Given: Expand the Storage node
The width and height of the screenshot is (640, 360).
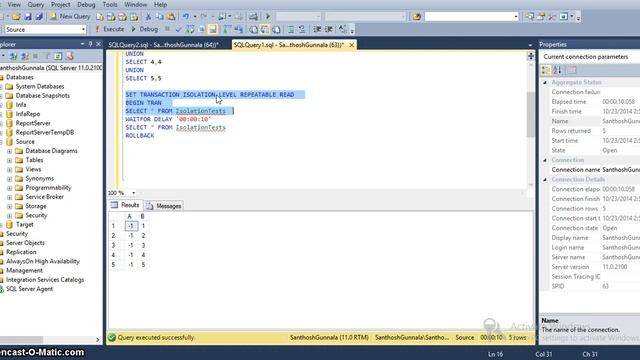Looking at the screenshot, I should pos(9,206).
